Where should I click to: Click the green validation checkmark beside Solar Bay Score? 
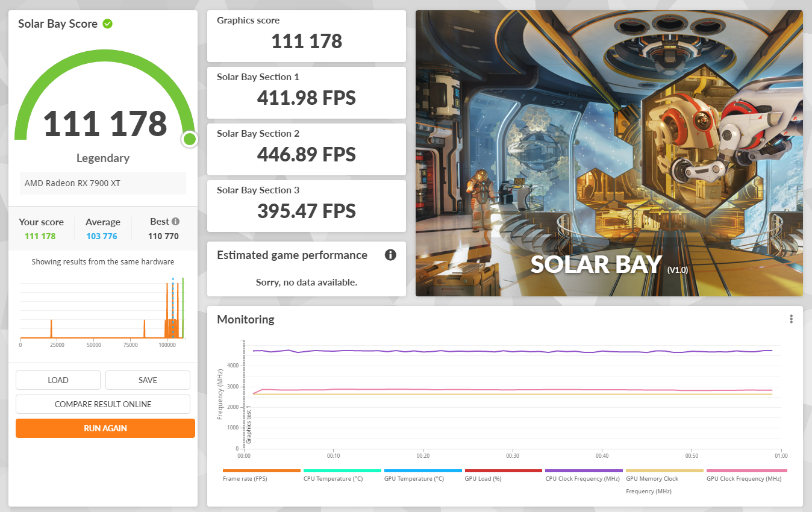(108, 24)
